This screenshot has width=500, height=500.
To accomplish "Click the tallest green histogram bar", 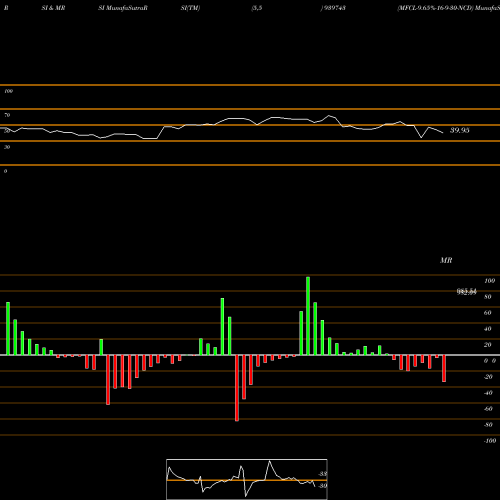I will [x=308, y=316].
